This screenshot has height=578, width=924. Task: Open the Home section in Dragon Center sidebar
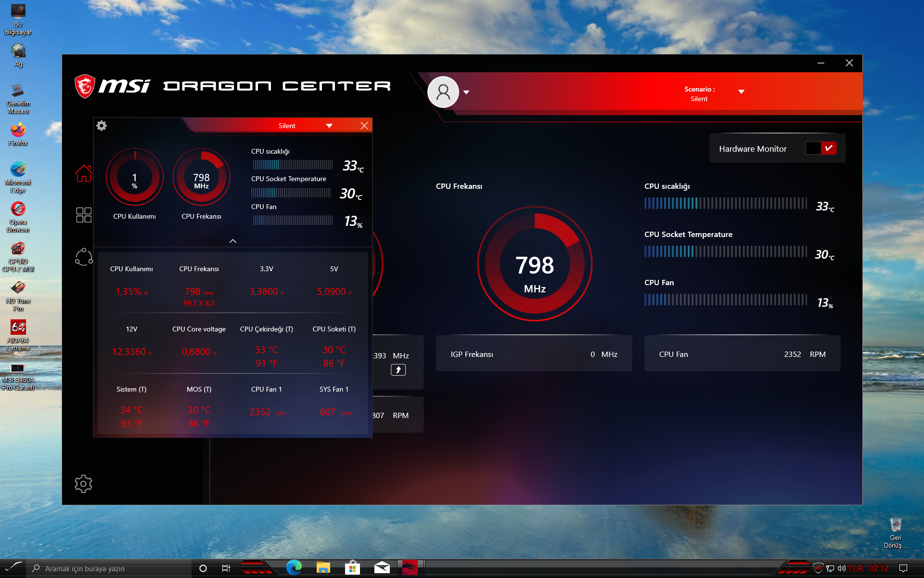[x=84, y=173]
